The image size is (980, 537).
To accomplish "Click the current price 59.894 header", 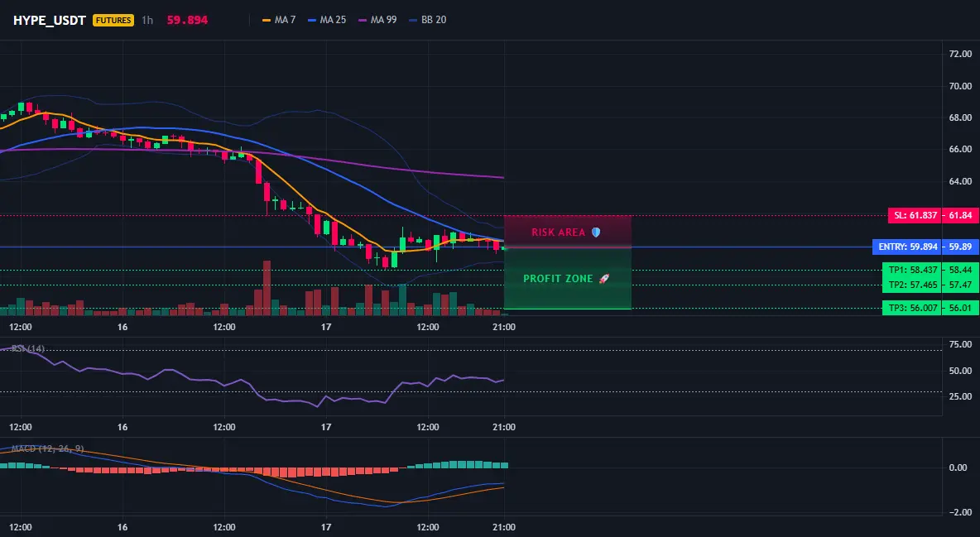I will tap(188, 20).
